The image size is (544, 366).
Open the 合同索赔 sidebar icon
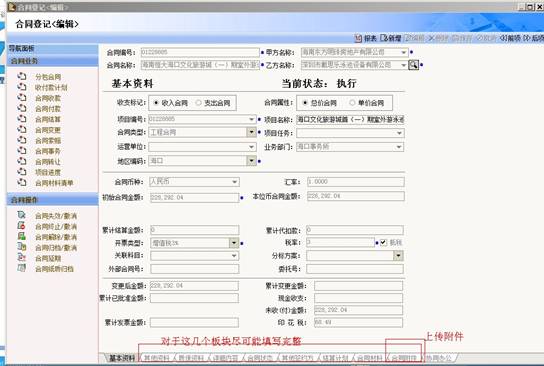pos(22,140)
